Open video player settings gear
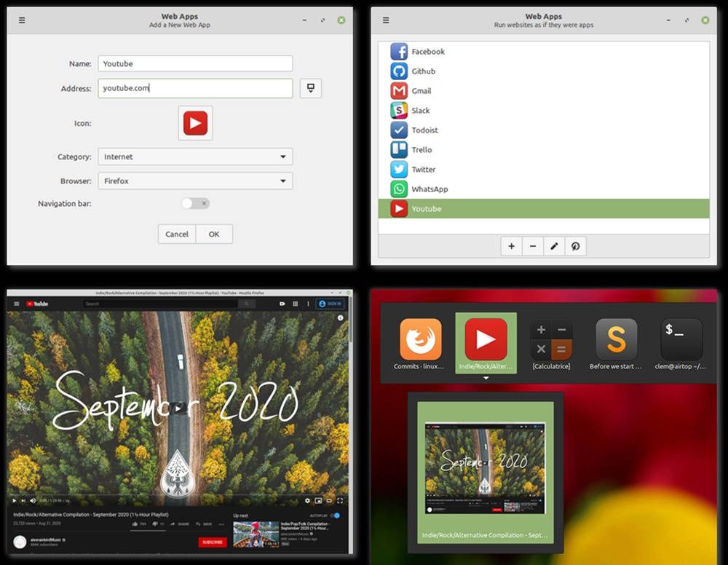The width and height of the screenshot is (728, 565). pyautogui.click(x=307, y=500)
